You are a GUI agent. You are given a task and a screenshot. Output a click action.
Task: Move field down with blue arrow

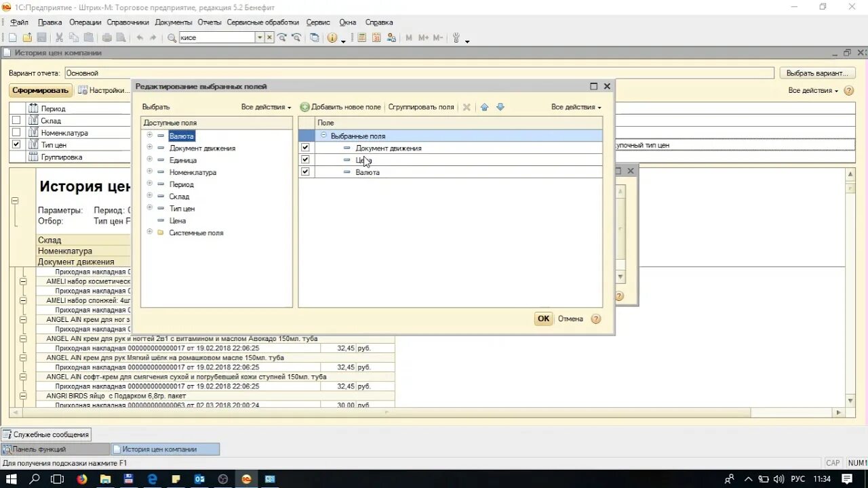pyautogui.click(x=500, y=107)
